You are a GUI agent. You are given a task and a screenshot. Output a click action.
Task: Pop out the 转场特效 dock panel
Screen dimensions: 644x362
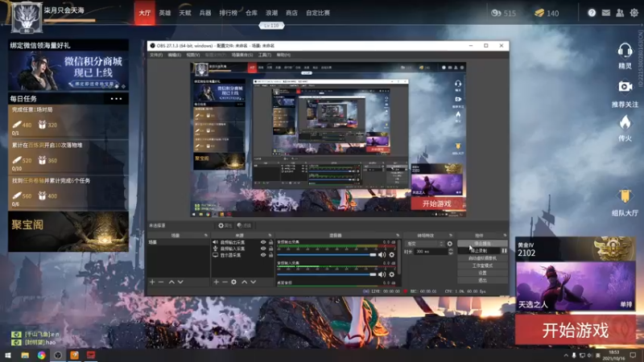coord(451,235)
